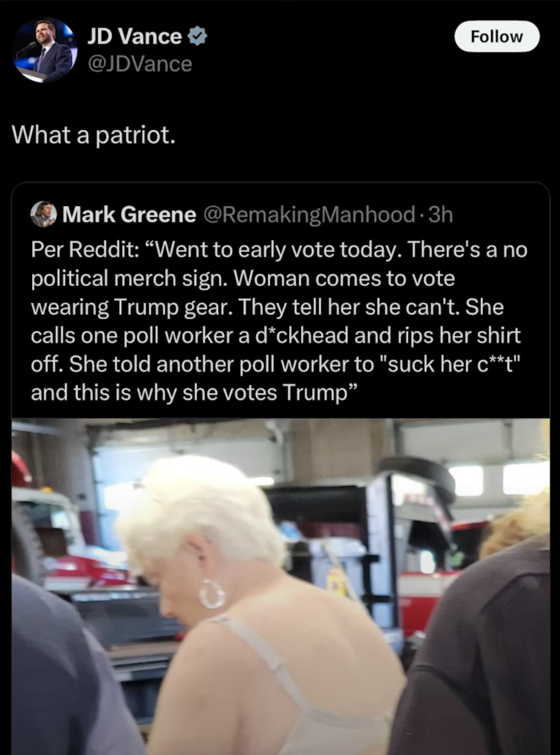Follow the JD Vance account
560x755 pixels.
[x=496, y=36]
